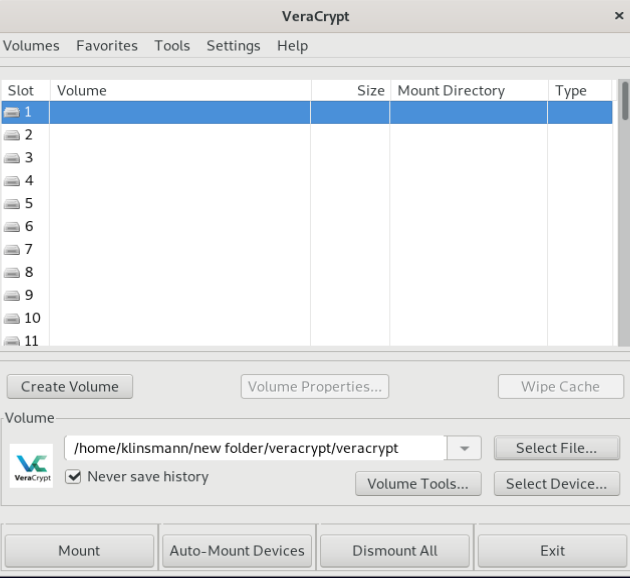Click the Wipe Cache button
Screen dimensions: 630x578
(560, 386)
